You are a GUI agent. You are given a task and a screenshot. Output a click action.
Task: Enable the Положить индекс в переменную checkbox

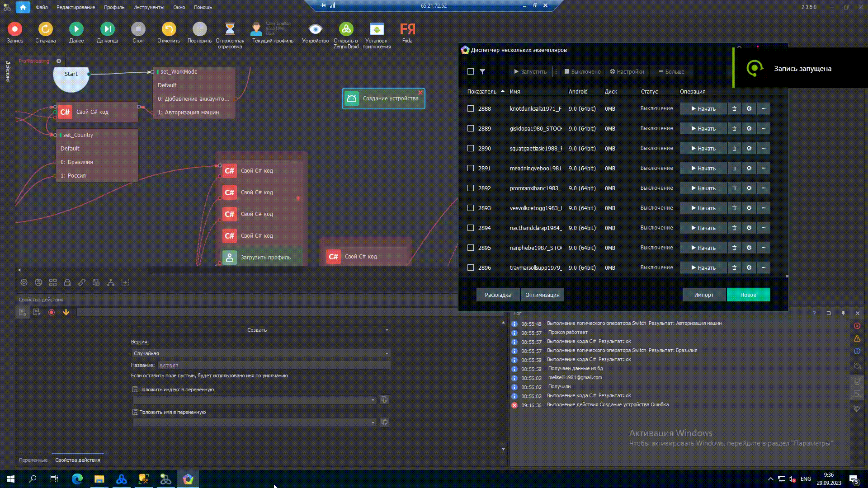[135, 389]
